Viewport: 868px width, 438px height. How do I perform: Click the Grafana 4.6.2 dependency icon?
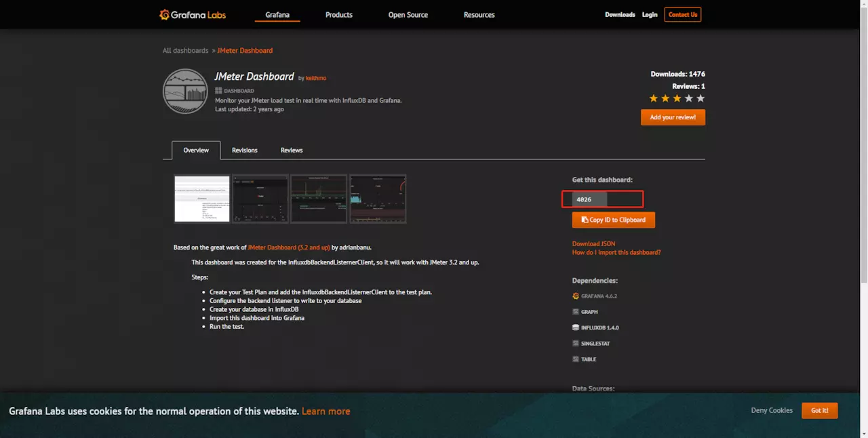[x=576, y=296]
